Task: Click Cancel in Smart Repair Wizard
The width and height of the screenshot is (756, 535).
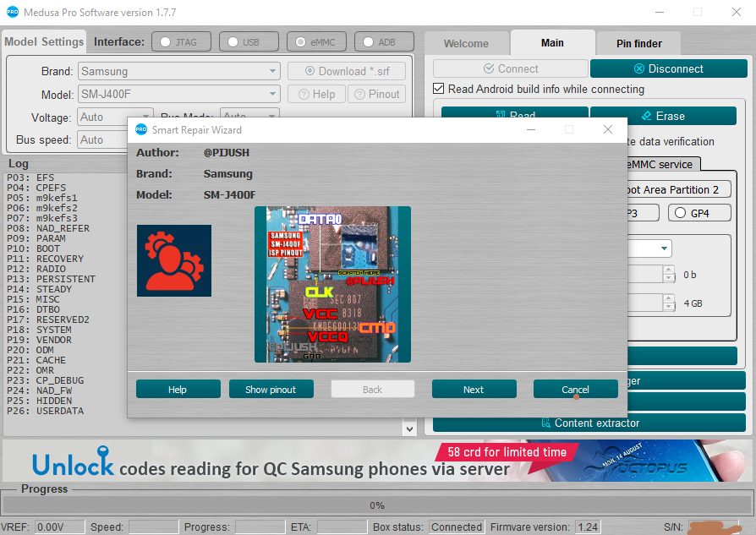Action: pos(575,390)
